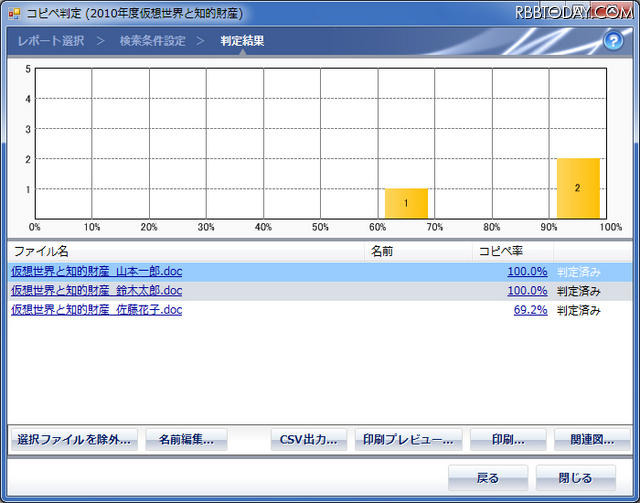The height and width of the screenshot is (503, 640).
Task: Click the yellow bar labeled 2 in the chart
Action: (578, 188)
